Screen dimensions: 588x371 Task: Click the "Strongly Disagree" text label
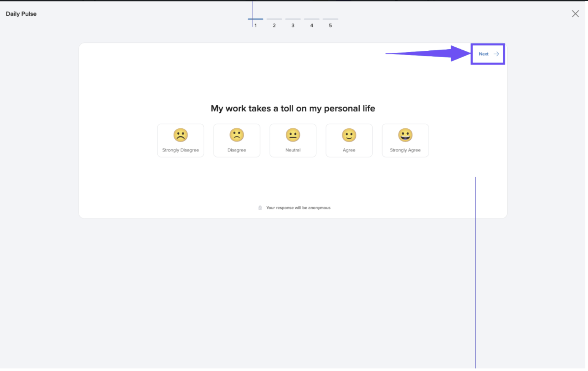coord(181,150)
